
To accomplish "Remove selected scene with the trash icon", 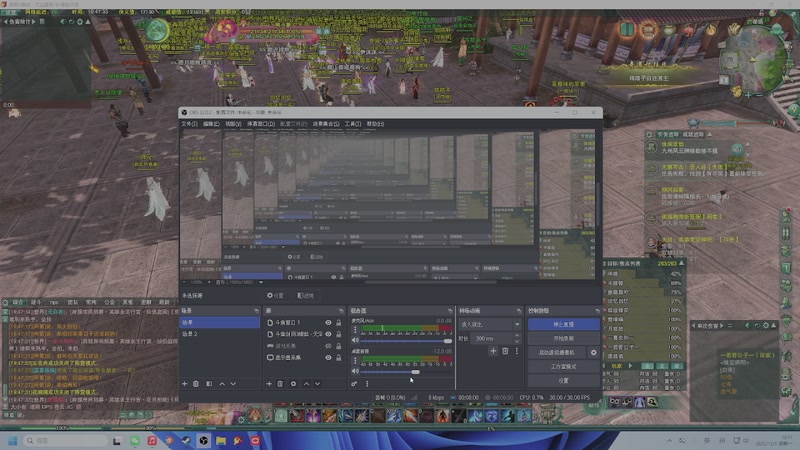I will pyautogui.click(x=196, y=384).
